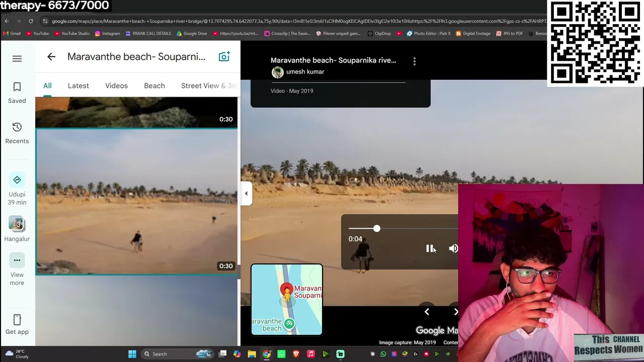Open the Digital Footage bookmark

(x=473, y=34)
